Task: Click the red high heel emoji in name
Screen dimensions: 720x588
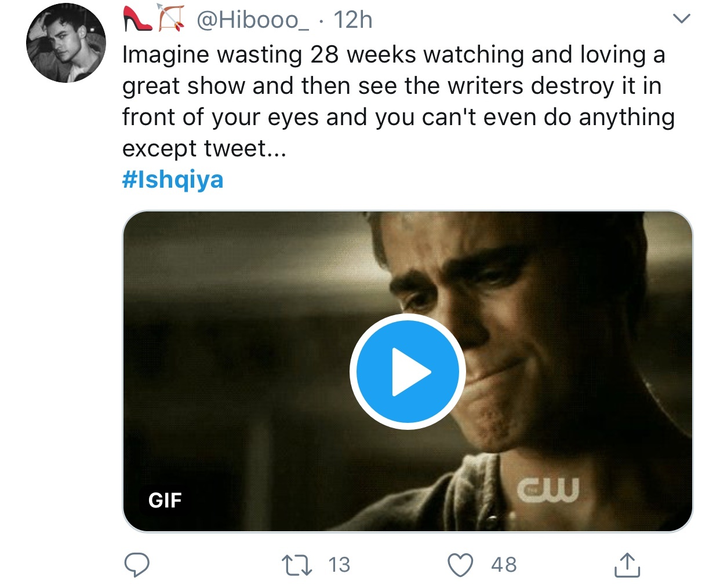Action: pos(137,19)
